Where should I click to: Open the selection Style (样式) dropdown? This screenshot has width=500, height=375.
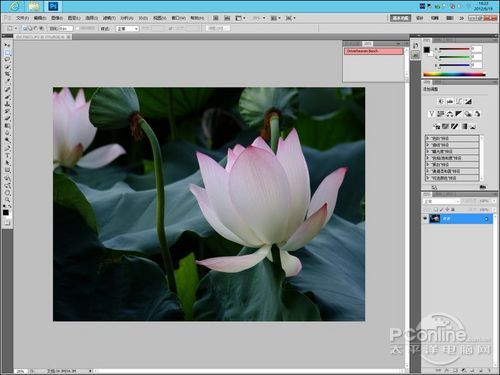click(127, 29)
